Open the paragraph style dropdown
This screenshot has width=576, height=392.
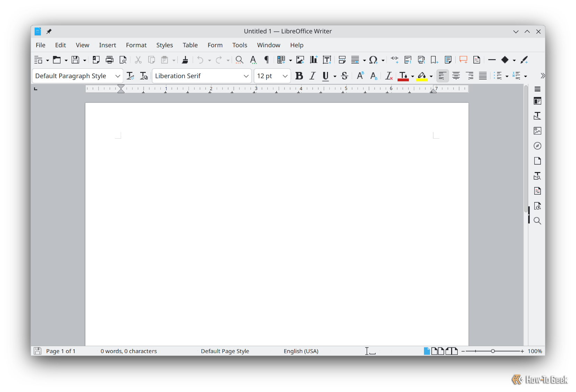[x=118, y=76]
